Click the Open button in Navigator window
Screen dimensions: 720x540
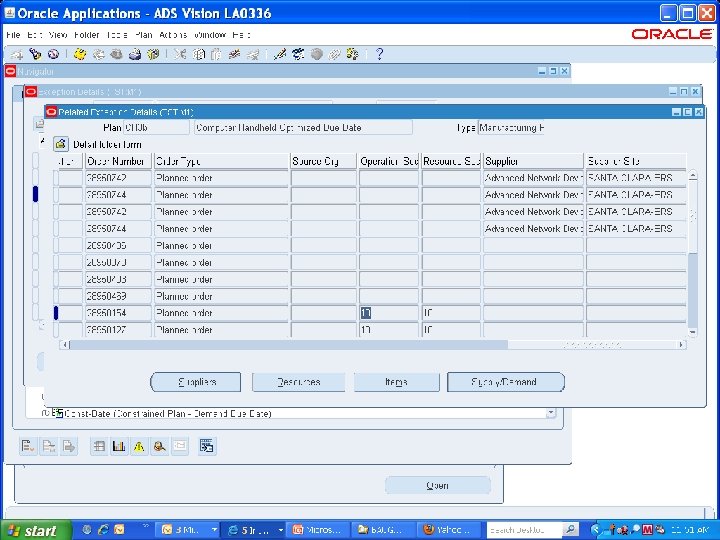438,485
